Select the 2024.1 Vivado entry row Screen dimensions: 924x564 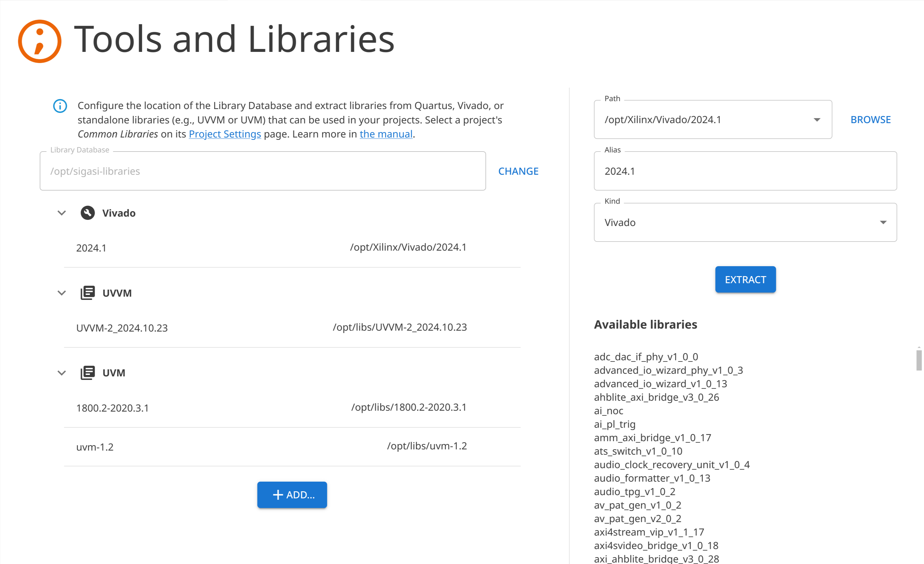coord(292,248)
